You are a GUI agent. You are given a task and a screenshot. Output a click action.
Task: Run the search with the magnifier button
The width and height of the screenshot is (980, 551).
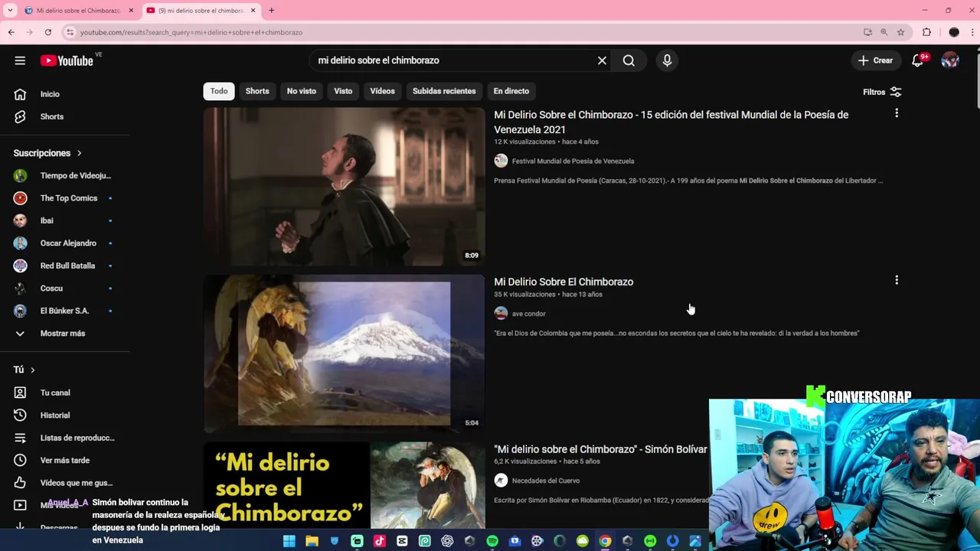(x=629, y=60)
